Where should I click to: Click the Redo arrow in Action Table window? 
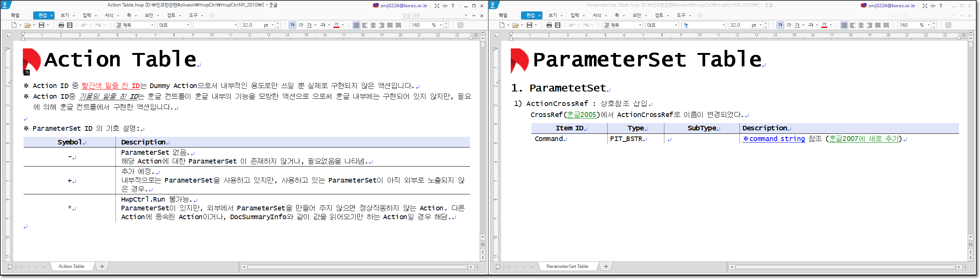[98, 25]
